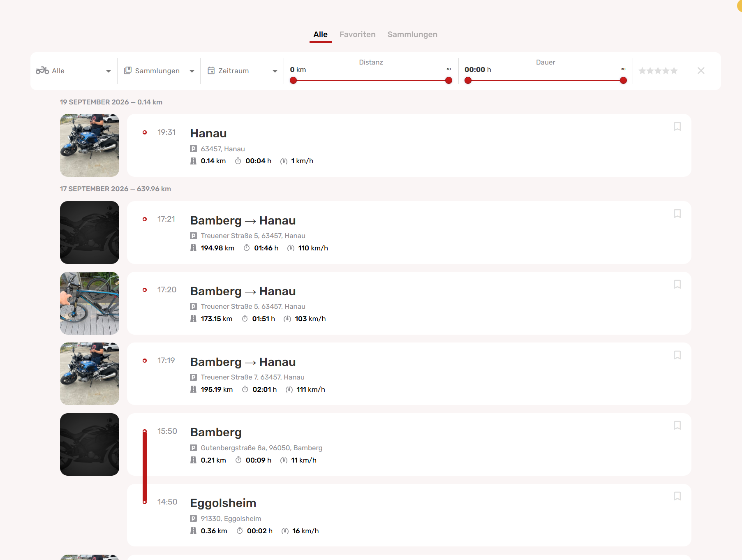
Task: Open the 17:19 Bamberg → Hanau title
Action: [x=243, y=362]
